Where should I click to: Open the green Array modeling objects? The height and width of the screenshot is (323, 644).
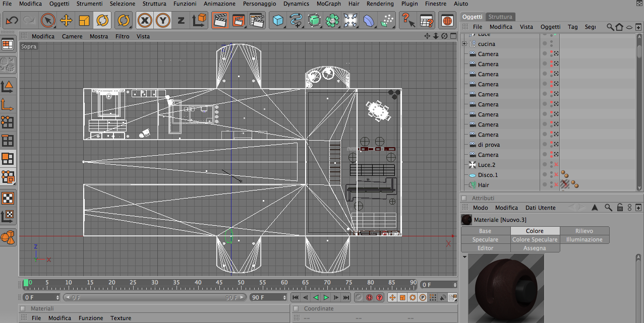pyautogui.click(x=332, y=21)
